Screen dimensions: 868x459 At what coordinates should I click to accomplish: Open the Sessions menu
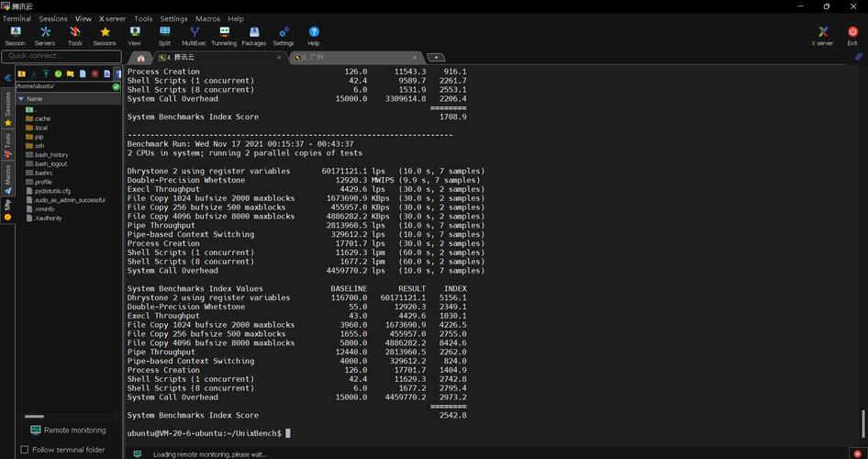pyautogui.click(x=53, y=18)
